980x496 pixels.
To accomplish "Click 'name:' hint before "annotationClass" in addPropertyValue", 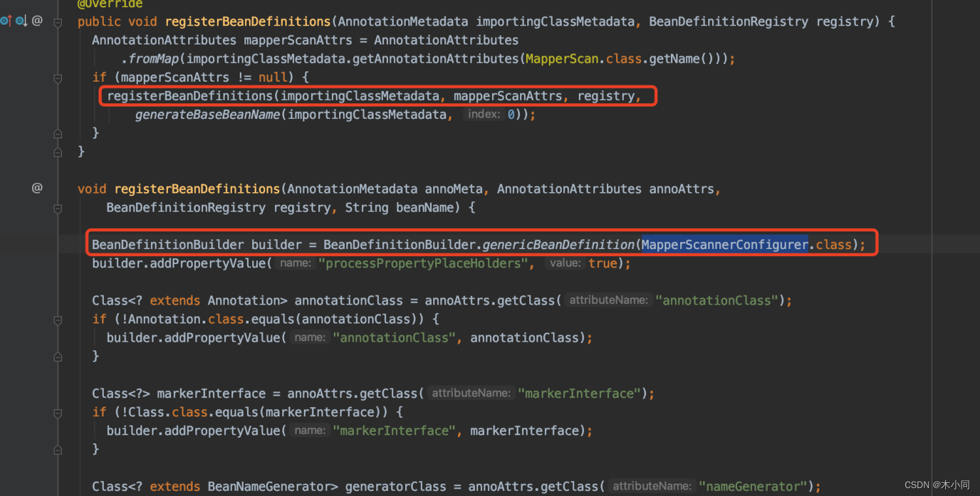I will [x=310, y=338].
